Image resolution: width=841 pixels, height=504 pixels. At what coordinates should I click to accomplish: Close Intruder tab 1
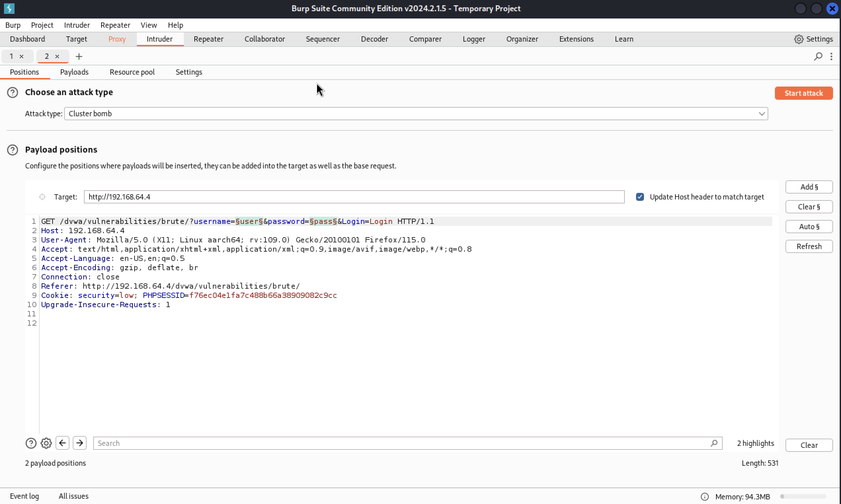click(x=21, y=56)
